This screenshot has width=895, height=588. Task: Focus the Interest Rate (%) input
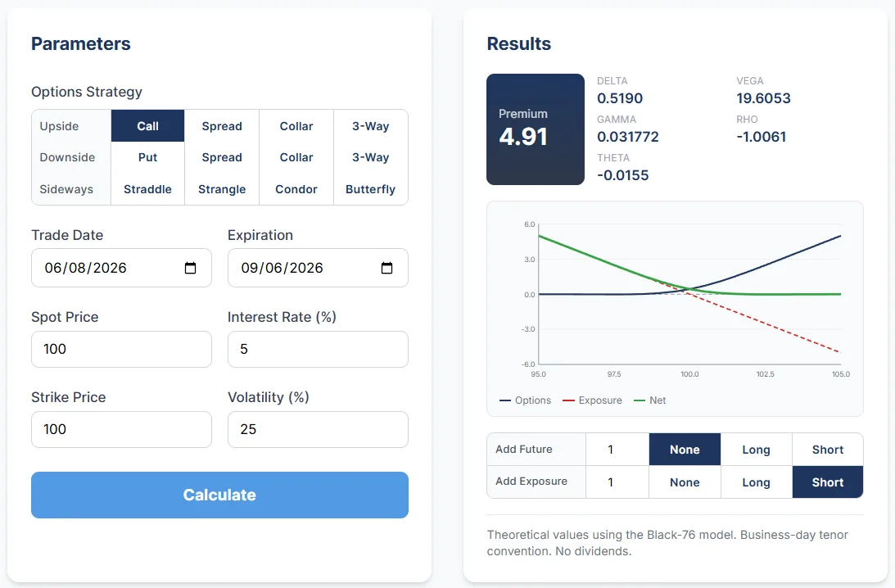coord(318,350)
